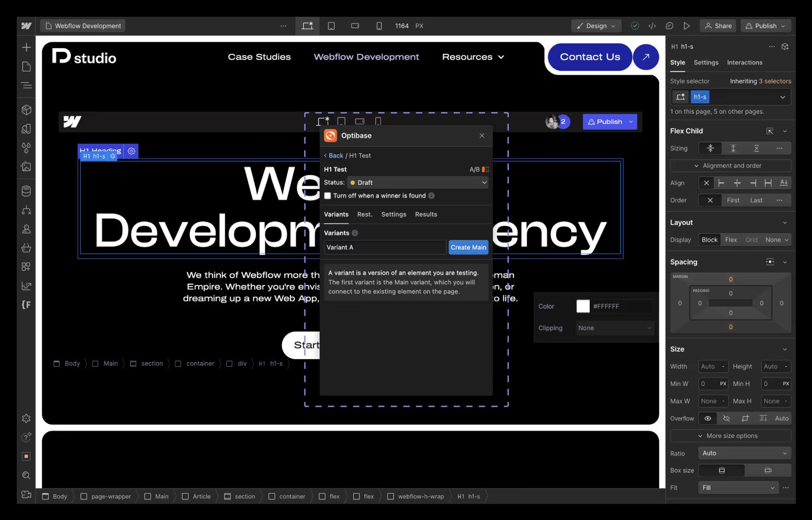Open the Optibase Settings tab
Screen dimensions: 812x520
(x=394, y=214)
